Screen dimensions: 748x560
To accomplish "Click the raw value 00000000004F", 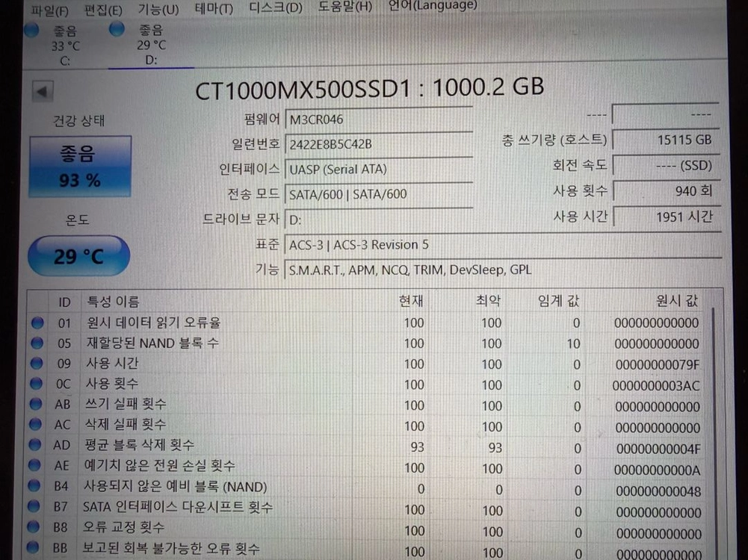I will [x=658, y=449].
